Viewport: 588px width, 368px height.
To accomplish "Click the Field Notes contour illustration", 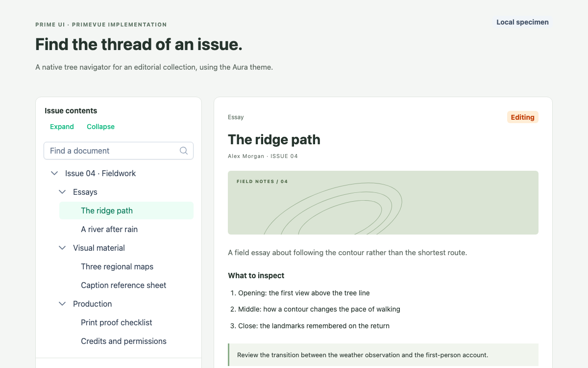I will click(383, 203).
